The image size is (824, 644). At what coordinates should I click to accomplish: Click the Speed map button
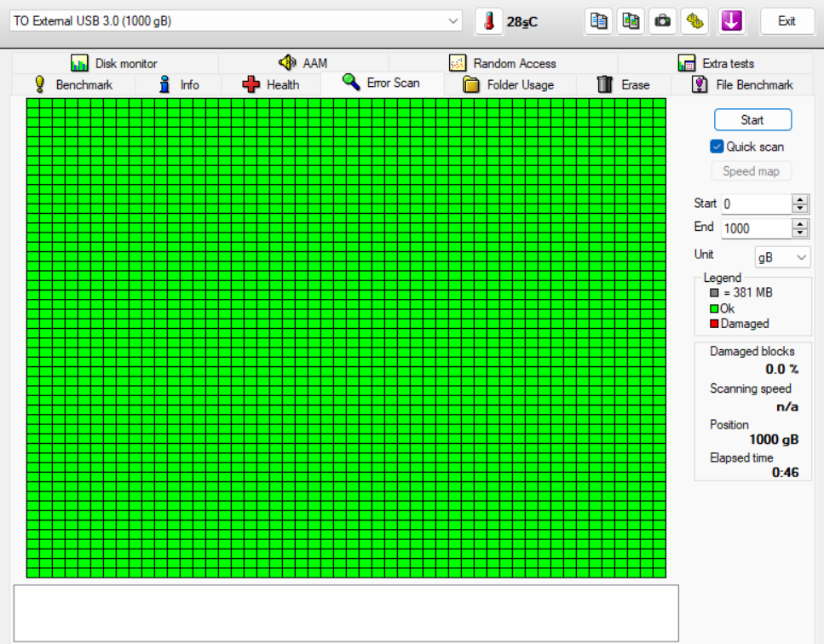[751, 171]
